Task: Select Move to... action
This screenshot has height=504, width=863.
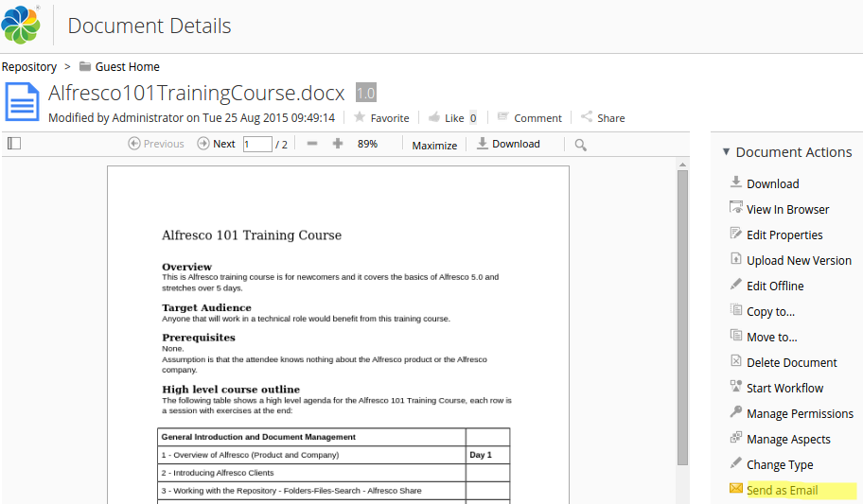Action: (x=771, y=338)
